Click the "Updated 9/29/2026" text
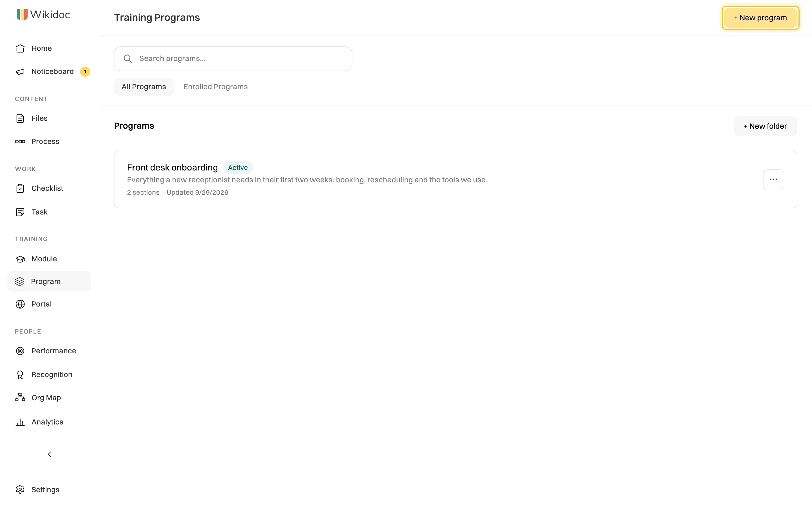 (x=197, y=192)
